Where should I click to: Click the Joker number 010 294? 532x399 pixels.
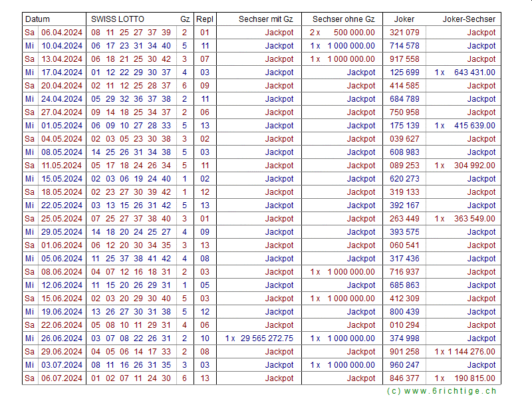point(404,325)
